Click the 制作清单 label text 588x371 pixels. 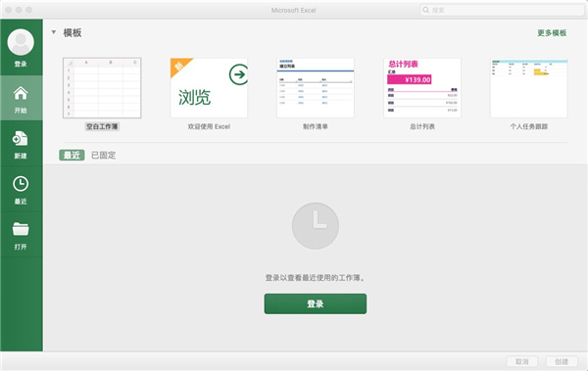pyautogui.click(x=316, y=126)
